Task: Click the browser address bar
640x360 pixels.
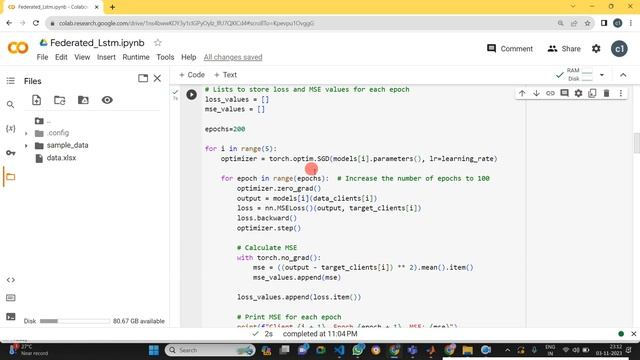Action: click(302, 23)
